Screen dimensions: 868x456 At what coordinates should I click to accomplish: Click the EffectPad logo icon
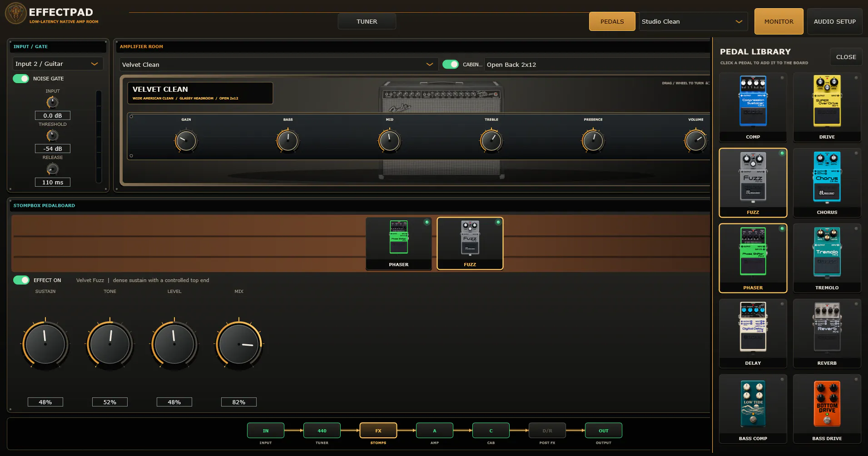(x=16, y=13)
